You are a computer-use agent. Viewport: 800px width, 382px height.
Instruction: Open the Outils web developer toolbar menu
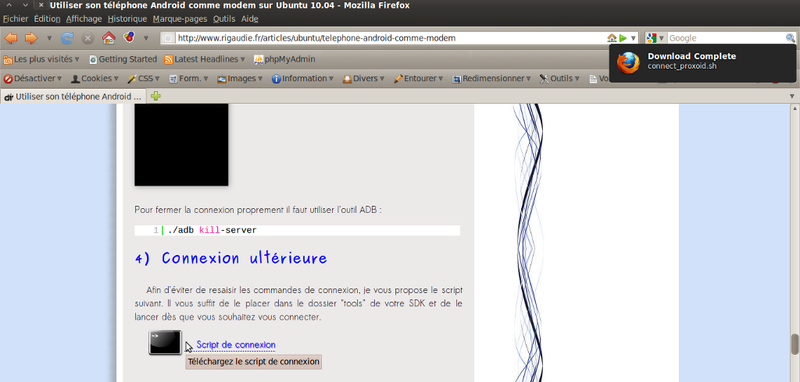pos(560,79)
